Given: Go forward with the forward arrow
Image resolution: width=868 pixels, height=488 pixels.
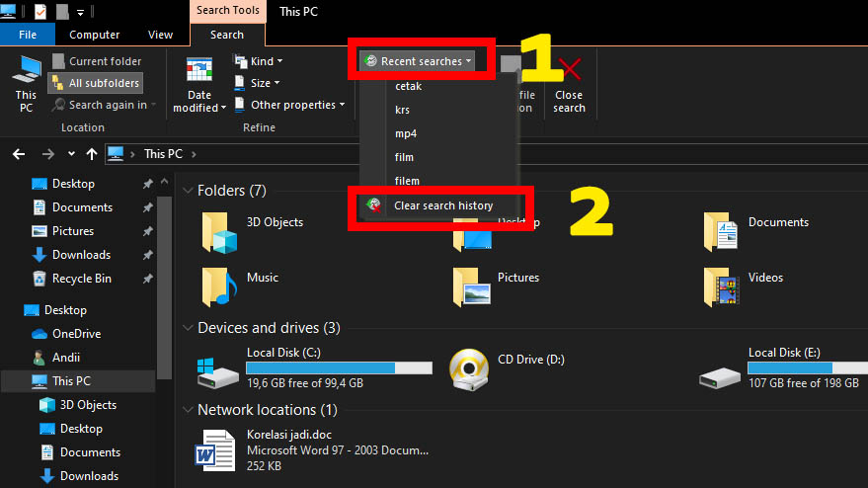Looking at the screenshot, I should point(48,154).
